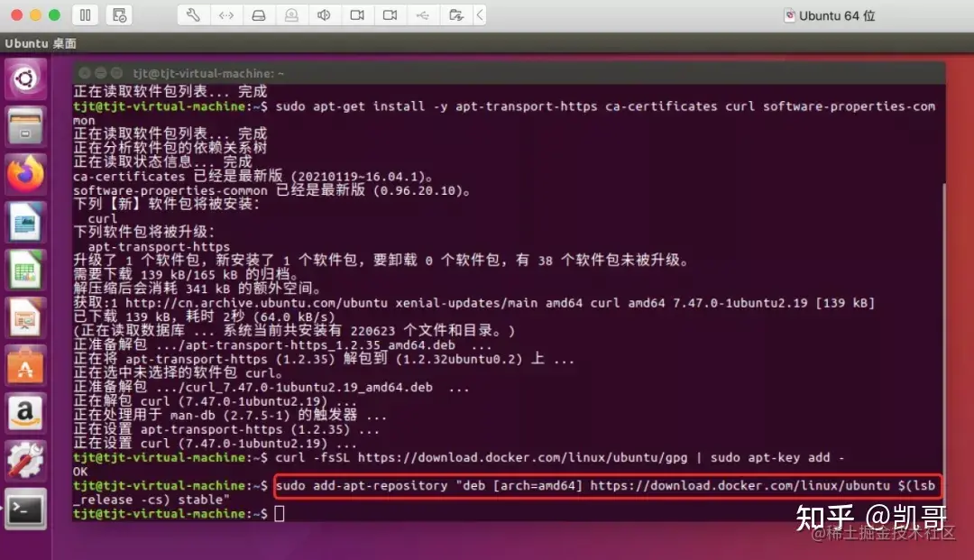
Task: Click the '解包到 (1.2.32ubuntu0.2) 上' line
Action: click(324, 360)
